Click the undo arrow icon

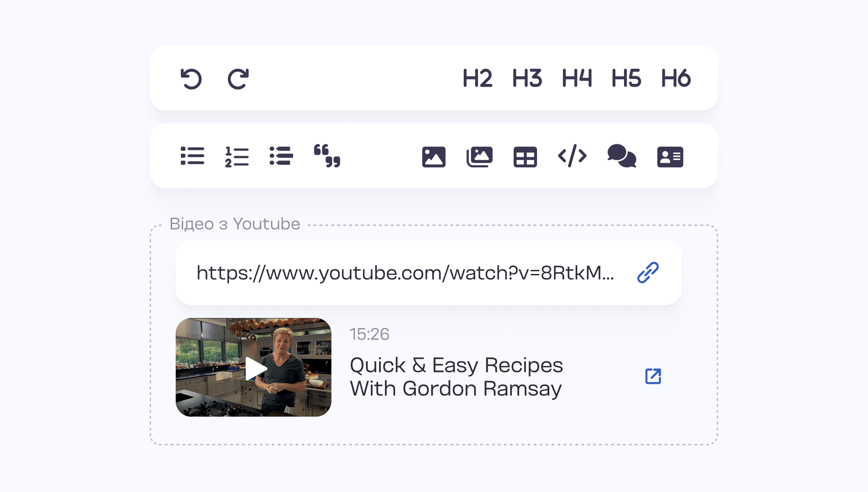(x=191, y=78)
